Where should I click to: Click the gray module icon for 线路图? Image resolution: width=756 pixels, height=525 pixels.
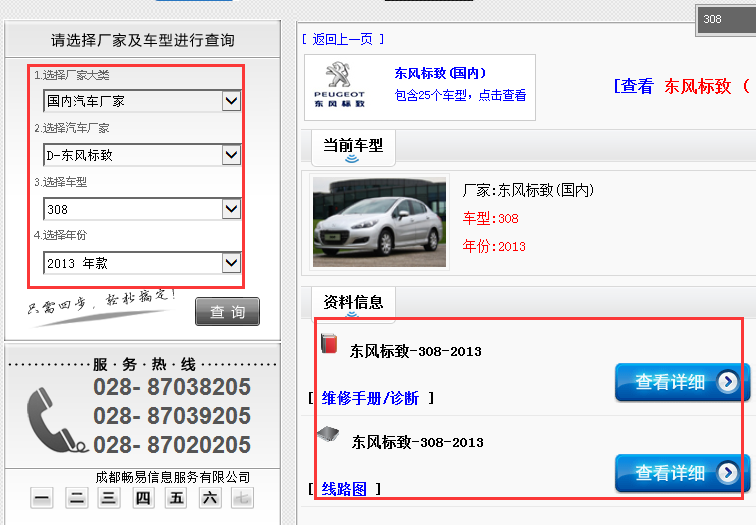pos(328,434)
